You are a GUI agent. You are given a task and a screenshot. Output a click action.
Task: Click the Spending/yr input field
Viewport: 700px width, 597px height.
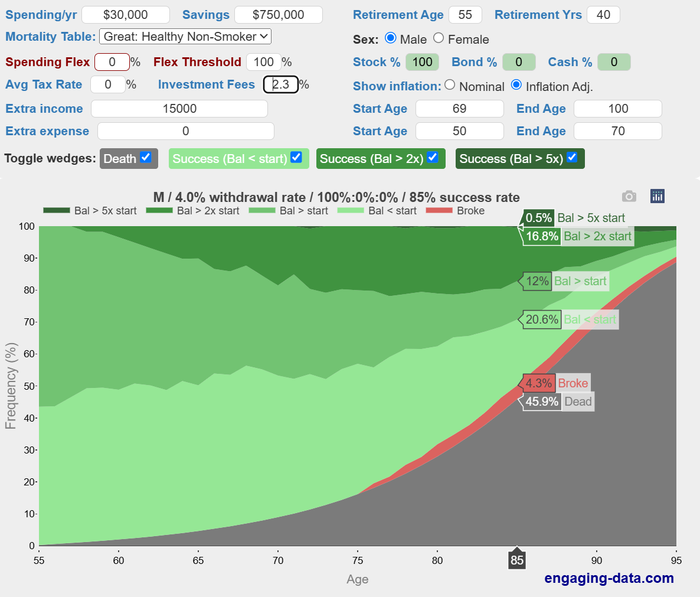point(126,15)
